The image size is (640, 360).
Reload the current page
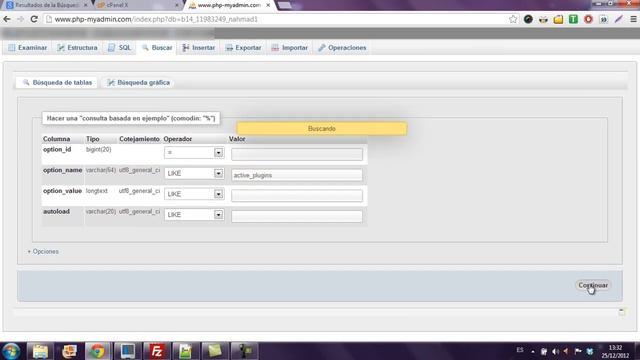(34, 19)
